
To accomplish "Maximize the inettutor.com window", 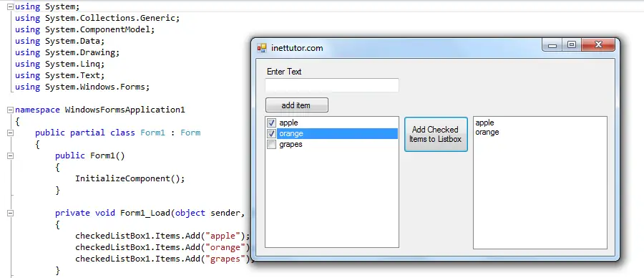I will tap(571, 45).
